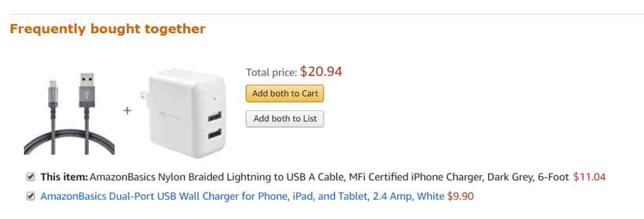Click the $20.94 total price amount
The width and height of the screenshot is (644, 219).
coord(321,72)
